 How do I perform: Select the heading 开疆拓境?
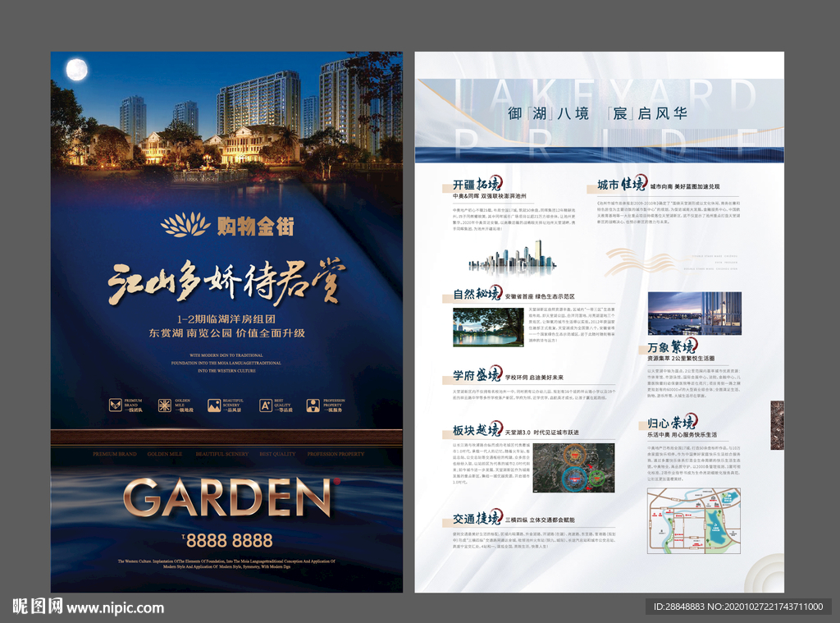pyautogui.click(x=477, y=184)
